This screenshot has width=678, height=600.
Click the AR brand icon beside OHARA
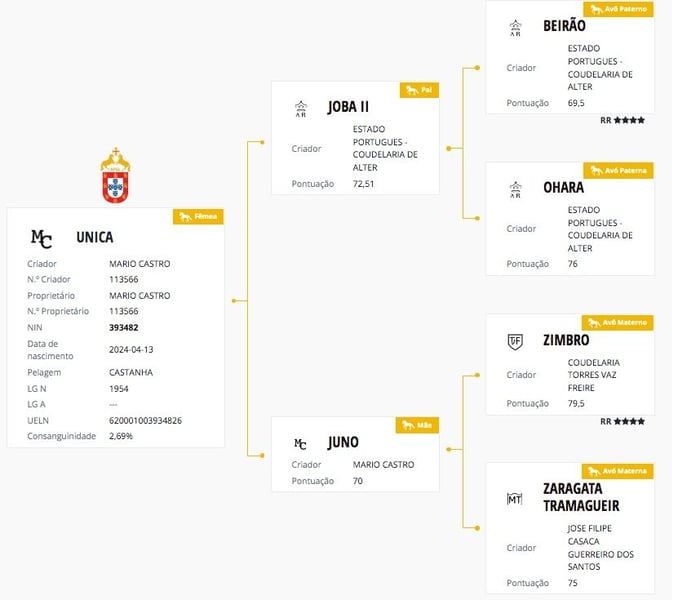(x=515, y=188)
